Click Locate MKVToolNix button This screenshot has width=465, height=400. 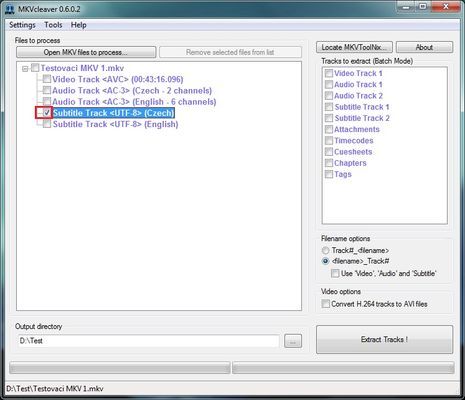[354, 47]
